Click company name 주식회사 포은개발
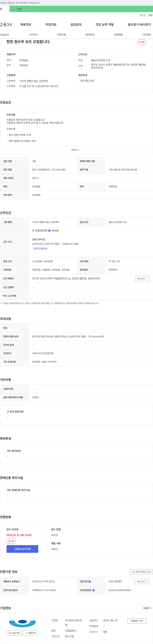The height and width of the screenshot is (644, 153). pyautogui.click(x=73, y=622)
